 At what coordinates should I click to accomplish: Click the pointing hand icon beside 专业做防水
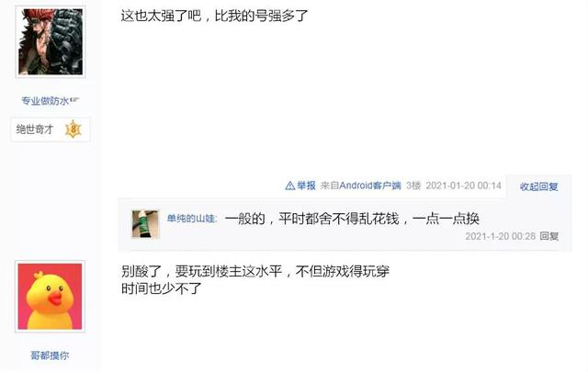[74, 100]
